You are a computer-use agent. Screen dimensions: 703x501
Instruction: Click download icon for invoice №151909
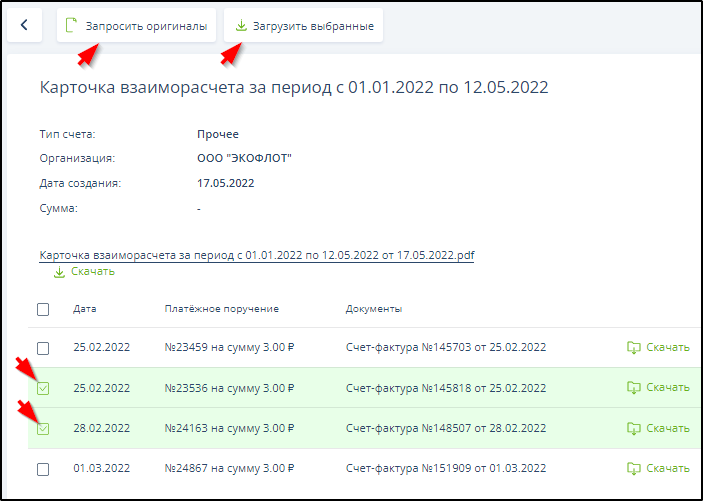(x=632, y=468)
